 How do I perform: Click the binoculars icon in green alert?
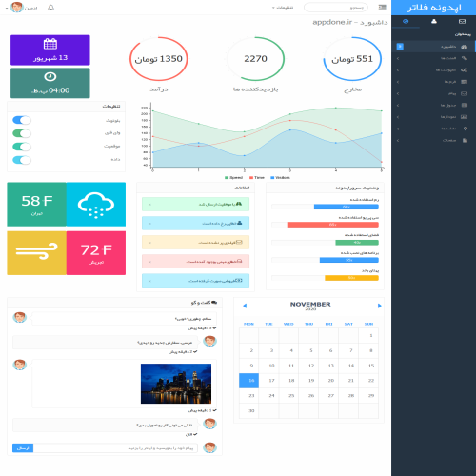pos(239,204)
